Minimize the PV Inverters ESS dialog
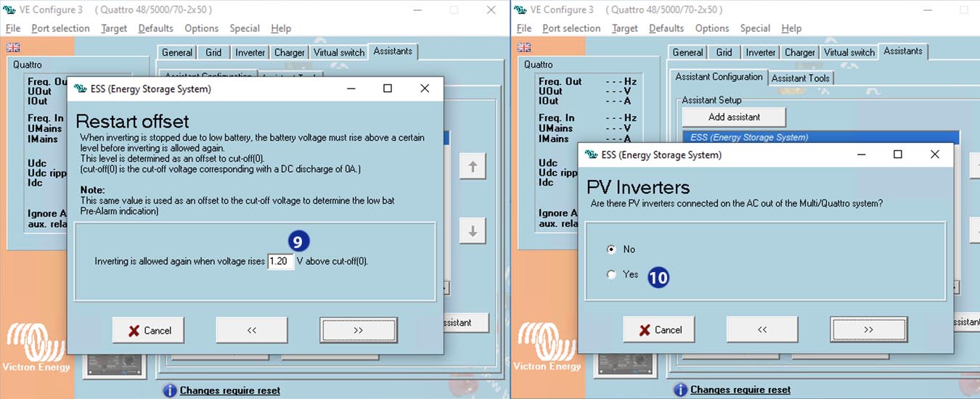The height and width of the screenshot is (399, 980). click(x=862, y=155)
